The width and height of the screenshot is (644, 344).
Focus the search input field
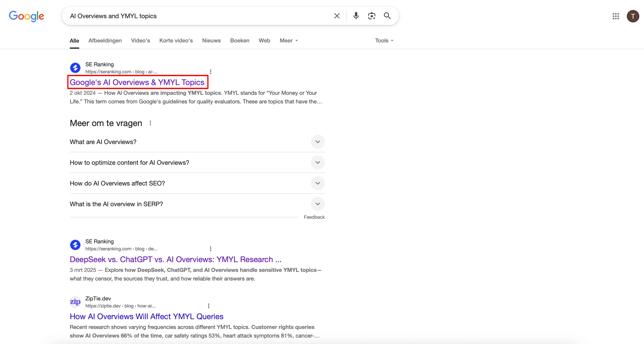[x=199, y=16]
